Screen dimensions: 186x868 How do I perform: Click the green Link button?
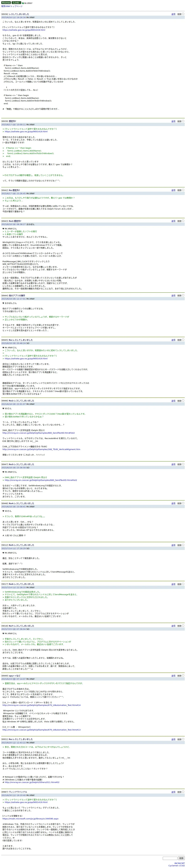coord(16,2)
